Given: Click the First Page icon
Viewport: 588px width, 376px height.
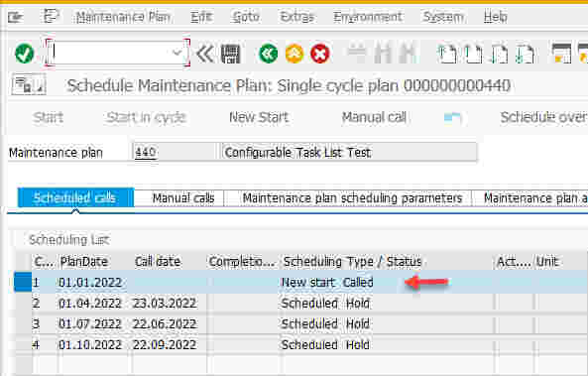Looking at the screenshot, I should click(x=447, y=54).
